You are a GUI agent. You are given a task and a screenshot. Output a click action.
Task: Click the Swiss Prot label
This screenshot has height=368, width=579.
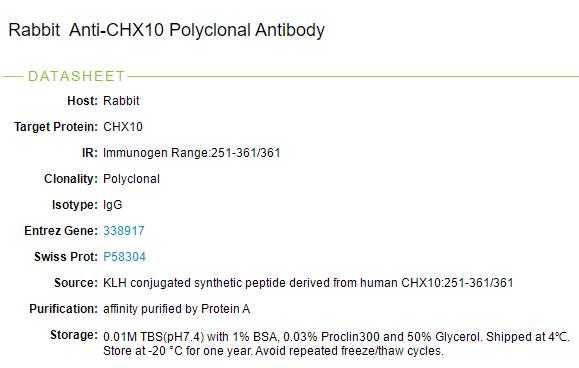pos(66,257)
